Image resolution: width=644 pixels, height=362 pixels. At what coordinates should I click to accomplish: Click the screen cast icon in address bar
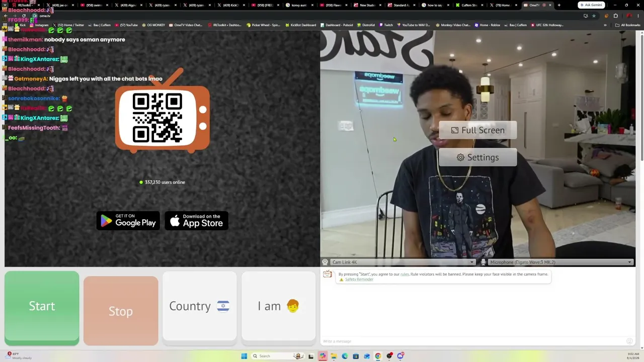click(x=586, y=16)
